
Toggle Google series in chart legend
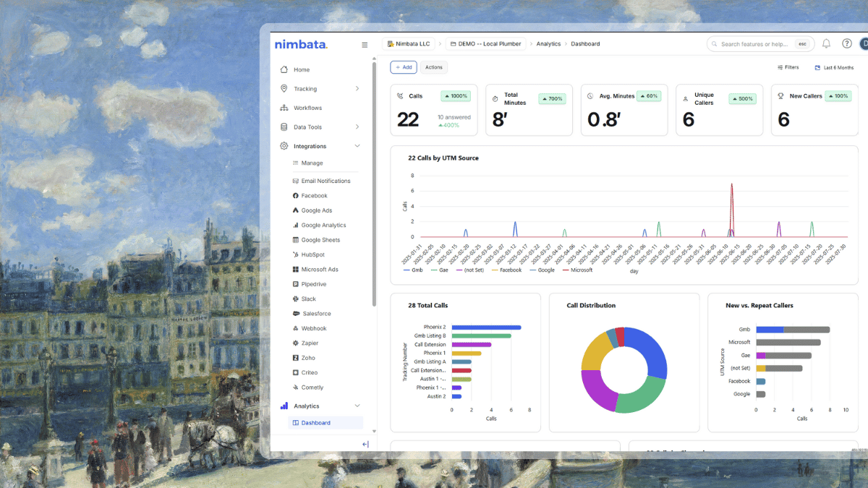coord(542,270)
